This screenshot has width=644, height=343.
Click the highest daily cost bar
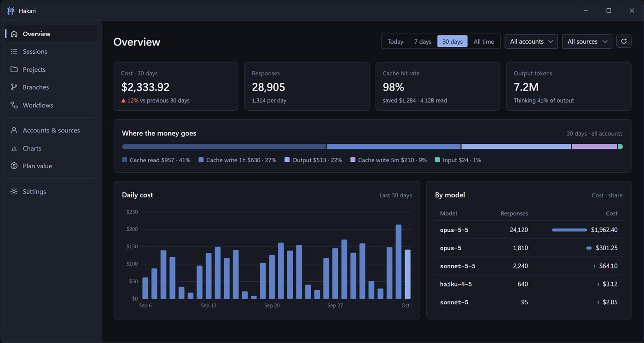(399, 262)
